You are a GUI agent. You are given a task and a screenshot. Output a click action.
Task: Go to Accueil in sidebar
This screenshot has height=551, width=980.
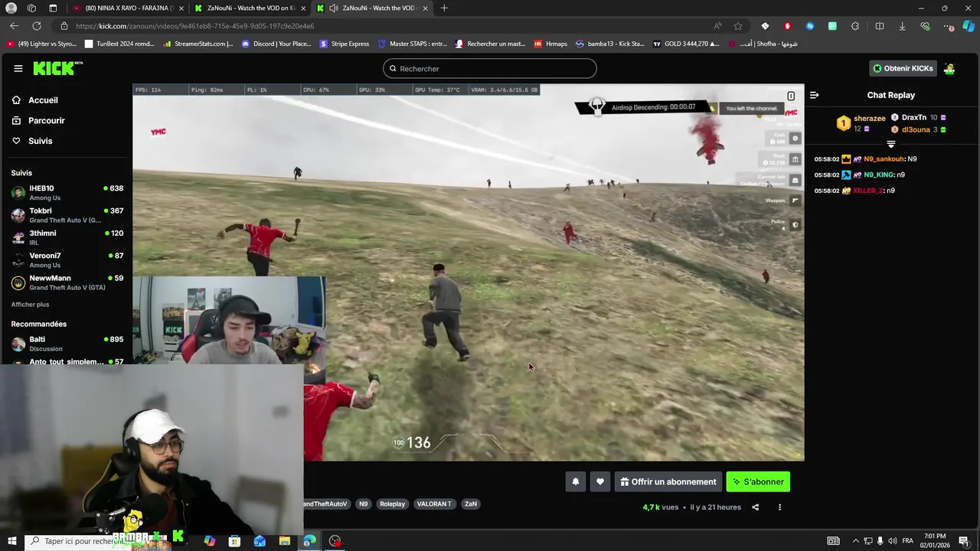coord(43,100)
